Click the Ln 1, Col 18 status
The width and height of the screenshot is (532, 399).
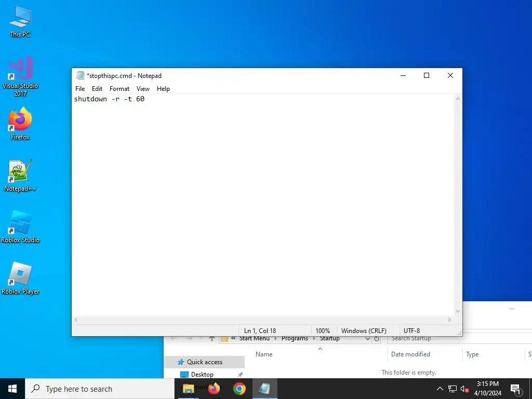click(x=260, y=331)
